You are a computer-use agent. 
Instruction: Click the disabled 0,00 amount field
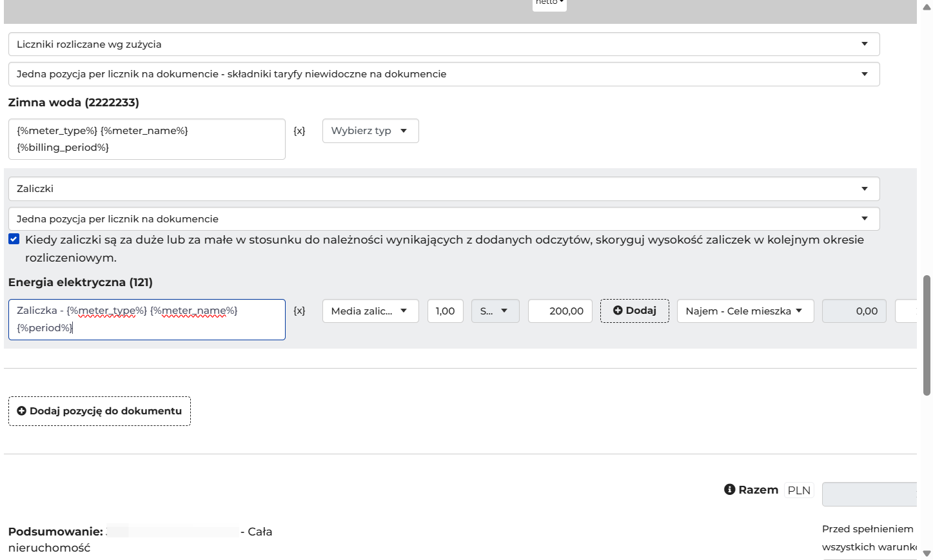pos(854,311)
